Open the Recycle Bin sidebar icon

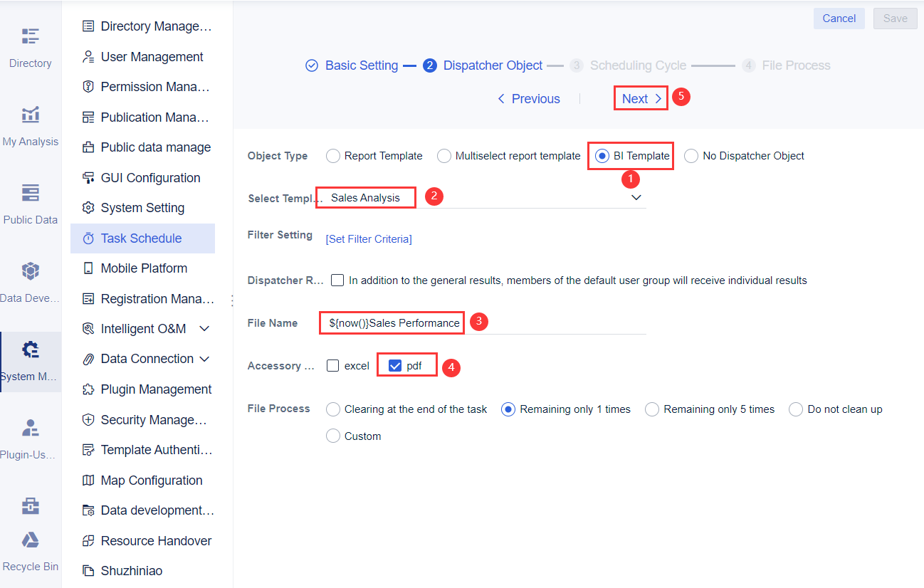pyautogui.click(x=30, y=548)
